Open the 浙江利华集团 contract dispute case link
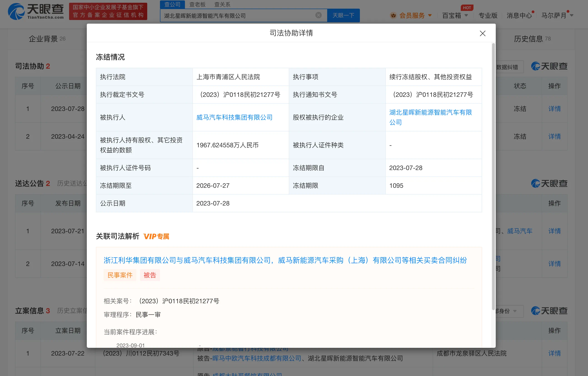Image resolution: width=588 pixels, height=376 pixels. tap(285, 260)
